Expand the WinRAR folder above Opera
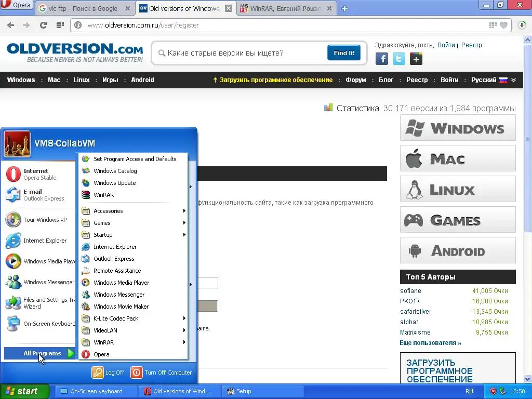 (x=134, y=342)
